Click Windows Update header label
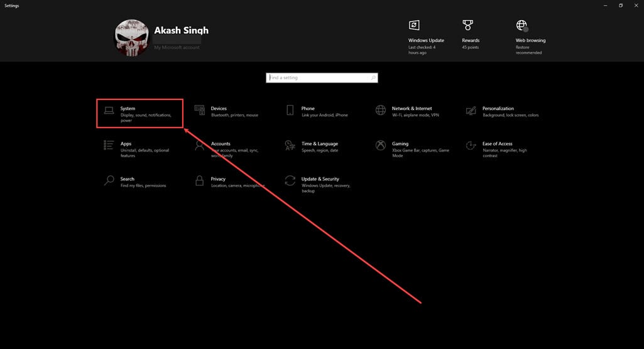Image resolution: width=644 pixels, height=349 pixels. (426, 40)
